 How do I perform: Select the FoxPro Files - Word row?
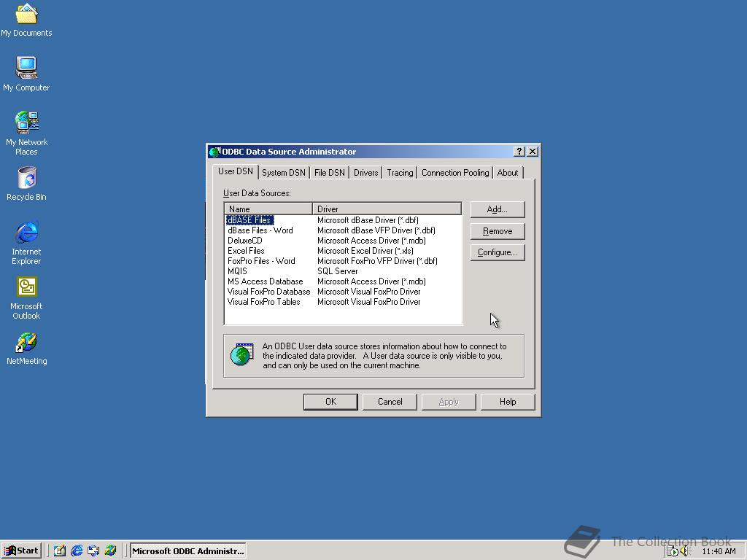261,261
